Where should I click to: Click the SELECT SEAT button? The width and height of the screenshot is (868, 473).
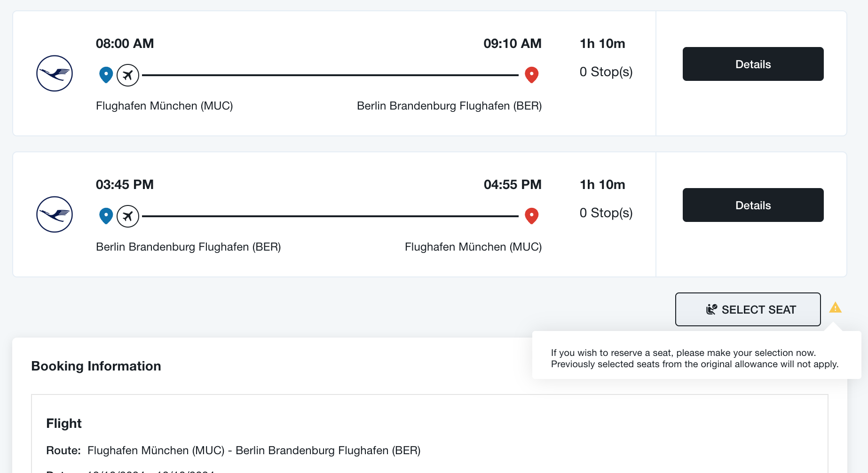coord(748,309)
